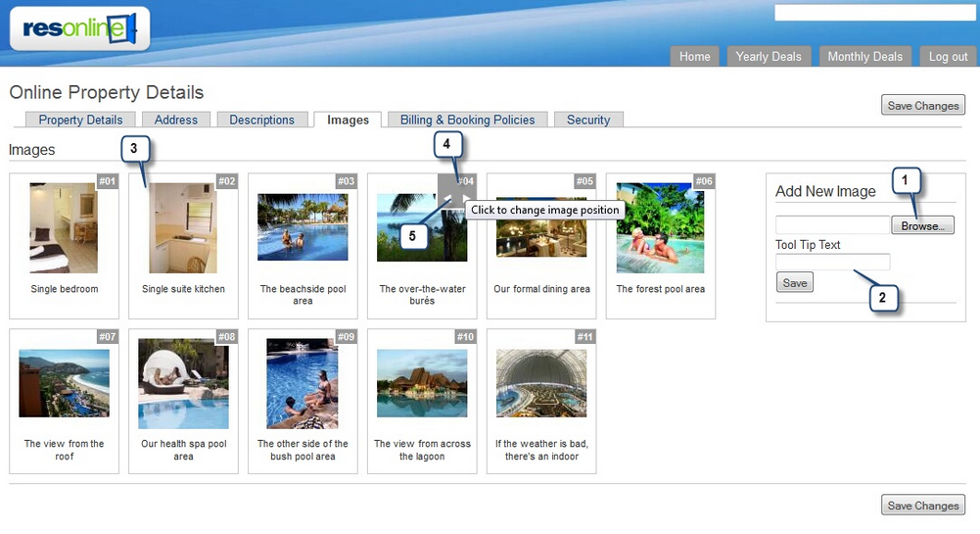Click the search box in the header

[874, 13]
